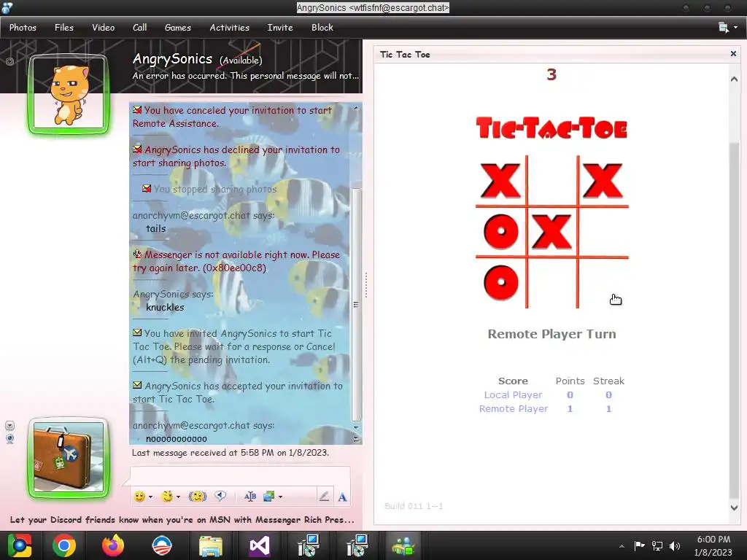Collapse your own display picture arrow
Screen dimensions: 747x560
[9, 425]
